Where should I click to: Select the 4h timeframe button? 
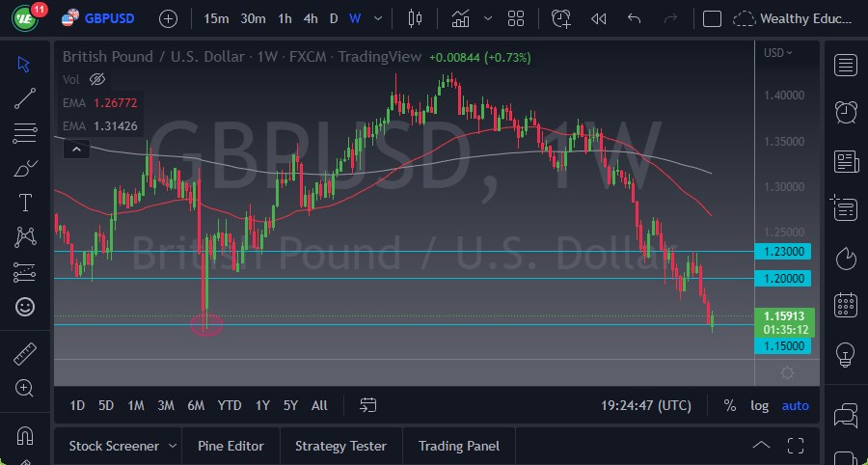[x=310, y=18]
